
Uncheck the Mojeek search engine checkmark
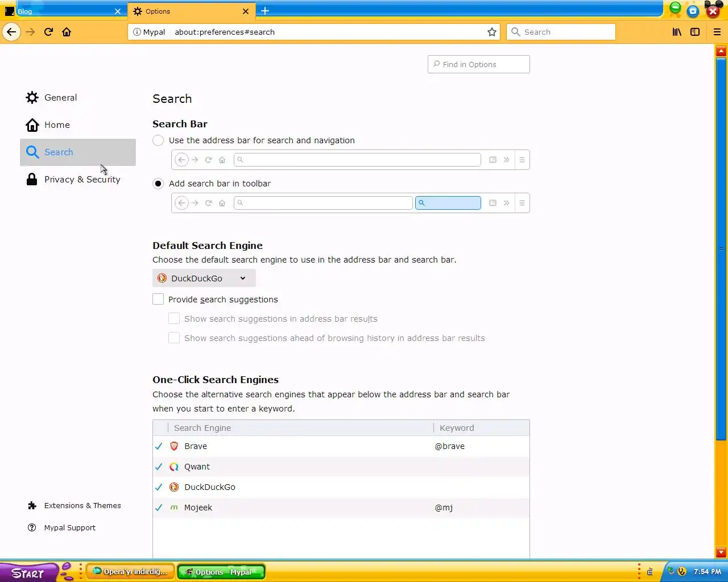[159, 508]
